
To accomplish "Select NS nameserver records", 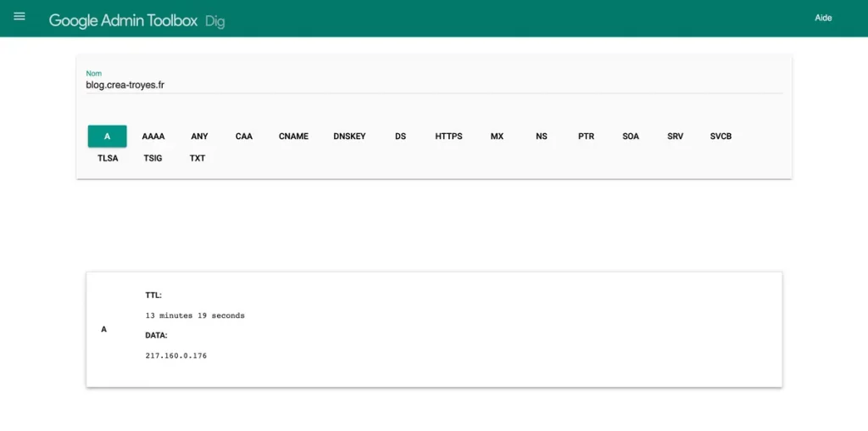I will (x=542, y=137).
